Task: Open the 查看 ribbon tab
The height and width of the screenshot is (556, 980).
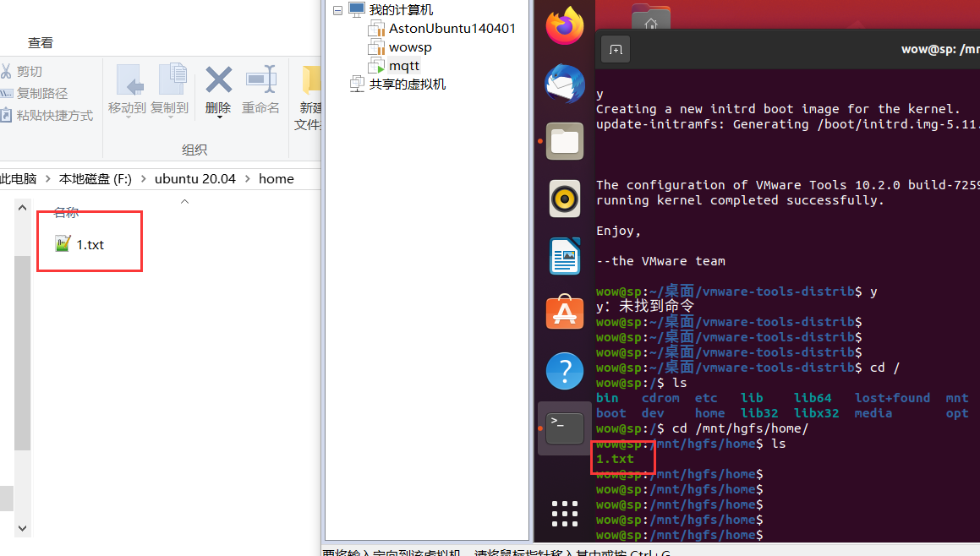Action: tap(41, 42)
